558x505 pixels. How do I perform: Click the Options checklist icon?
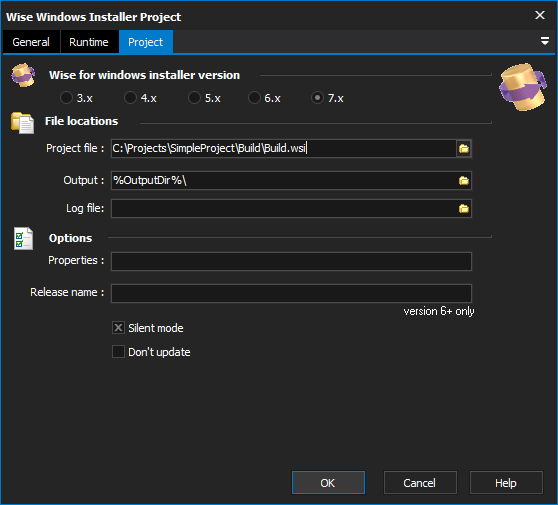click(23, 238)
